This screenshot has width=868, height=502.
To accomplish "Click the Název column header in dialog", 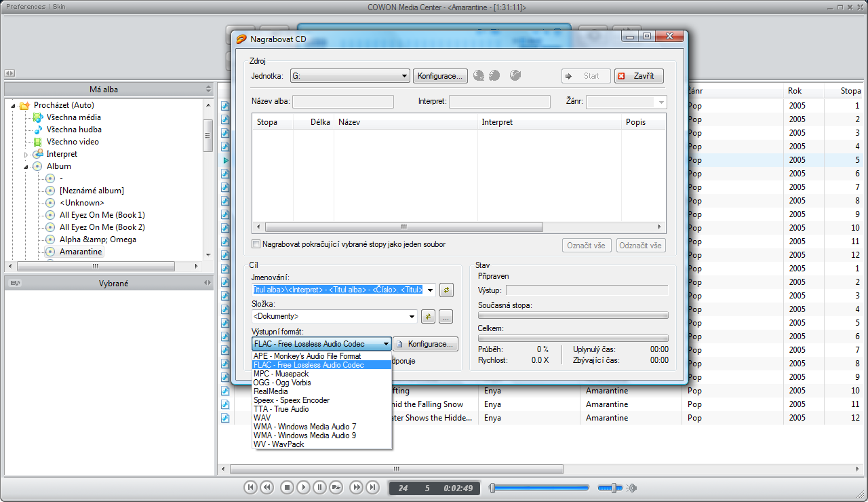I will coord(406,122).
